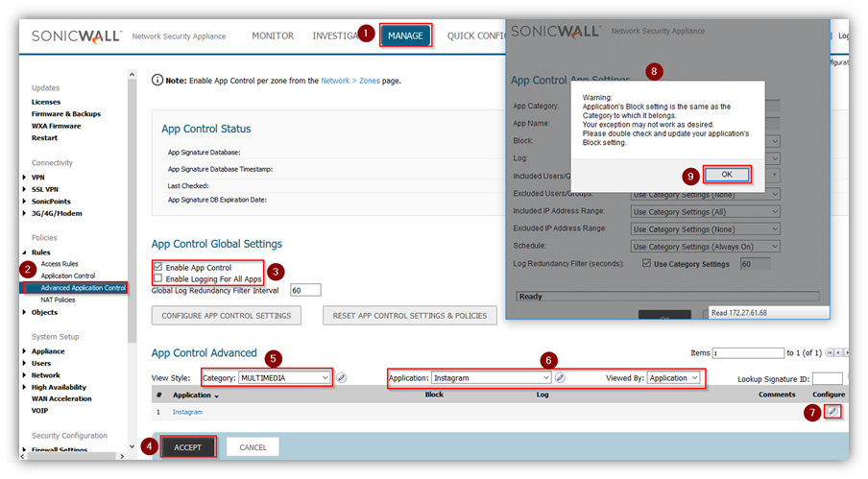The height and width of the screenshot is (479, 868).
Task: Enable App Control checkbox
Action: pos(158,266)
